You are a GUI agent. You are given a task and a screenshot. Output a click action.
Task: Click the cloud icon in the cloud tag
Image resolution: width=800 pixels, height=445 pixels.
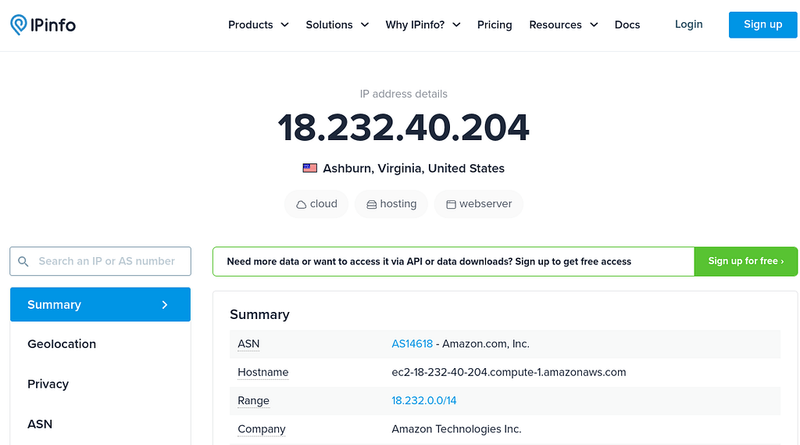point(301,204)
